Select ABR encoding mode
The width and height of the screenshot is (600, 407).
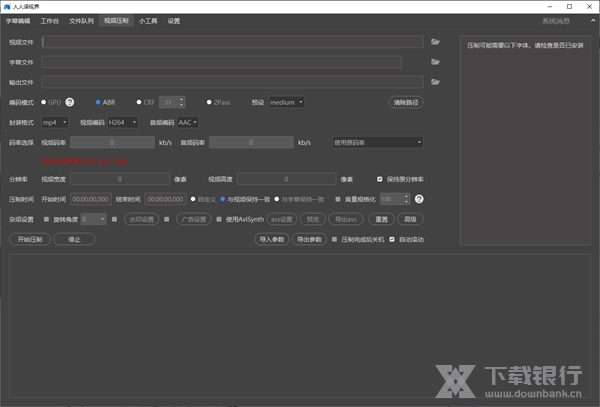(x=99, y=102)
